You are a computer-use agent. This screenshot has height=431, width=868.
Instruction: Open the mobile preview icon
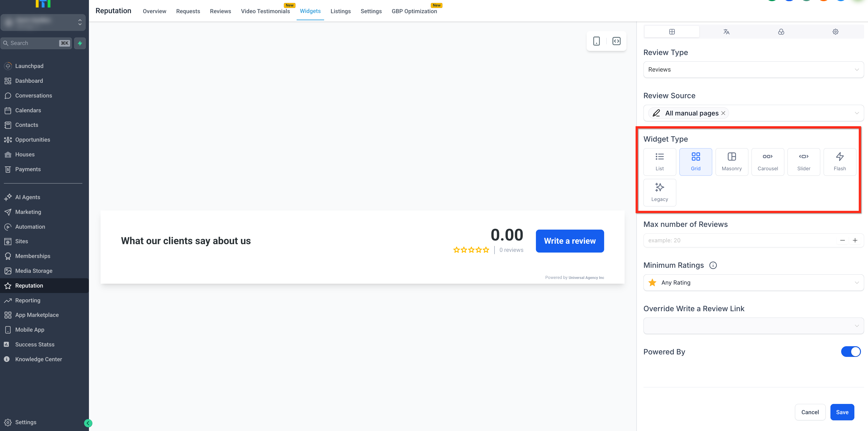click(596, 41)
